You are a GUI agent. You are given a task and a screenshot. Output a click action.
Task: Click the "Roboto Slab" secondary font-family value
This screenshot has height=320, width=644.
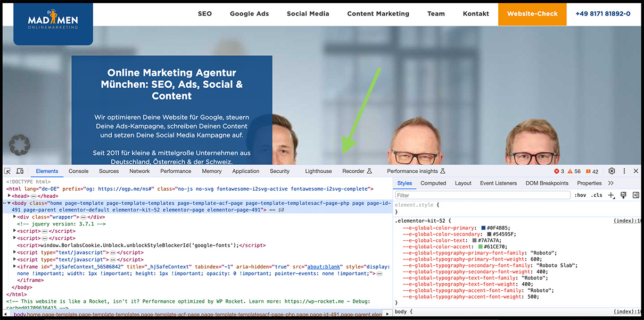pos(557,265)
